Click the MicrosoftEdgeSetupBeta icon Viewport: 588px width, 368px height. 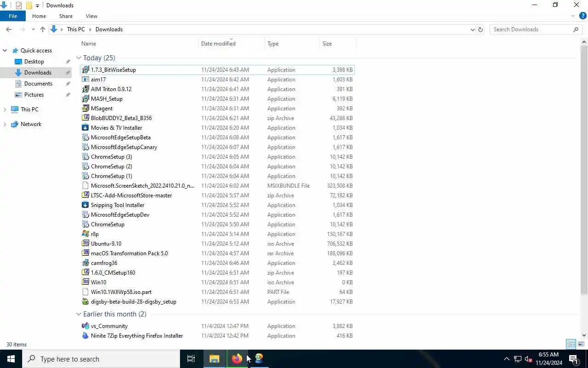85,138
